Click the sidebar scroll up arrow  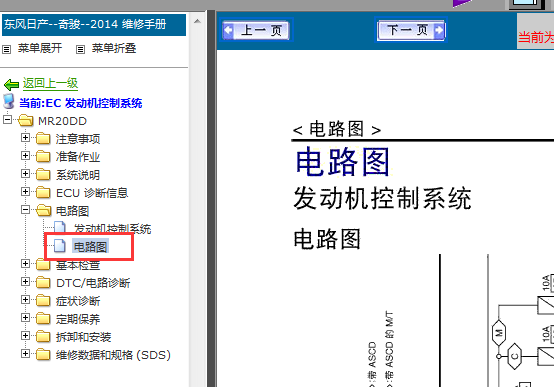pos(198,21)
